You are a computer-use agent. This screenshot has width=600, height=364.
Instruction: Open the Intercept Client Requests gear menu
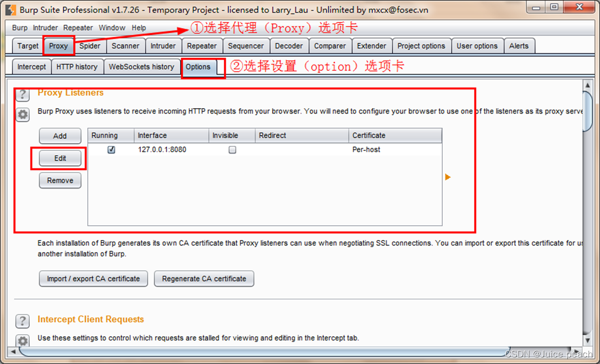point(23,340)
